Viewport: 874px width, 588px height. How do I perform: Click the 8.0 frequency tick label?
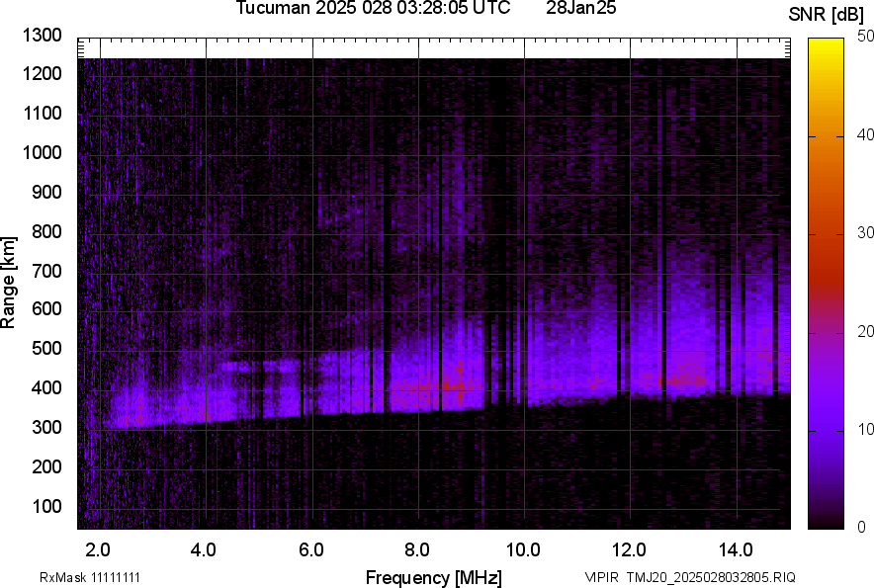416,548
